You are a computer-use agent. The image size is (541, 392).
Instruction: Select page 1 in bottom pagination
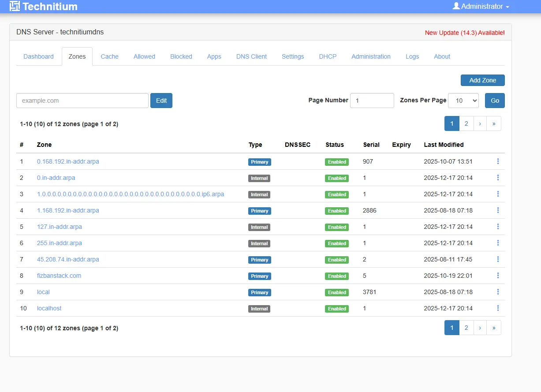click(x=452, y=328)
